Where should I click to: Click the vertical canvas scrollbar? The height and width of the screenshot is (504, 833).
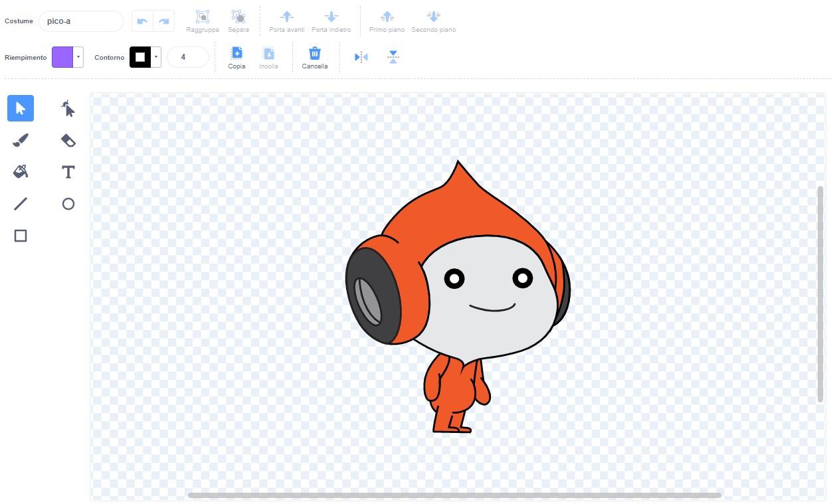[x=820, y=294]
